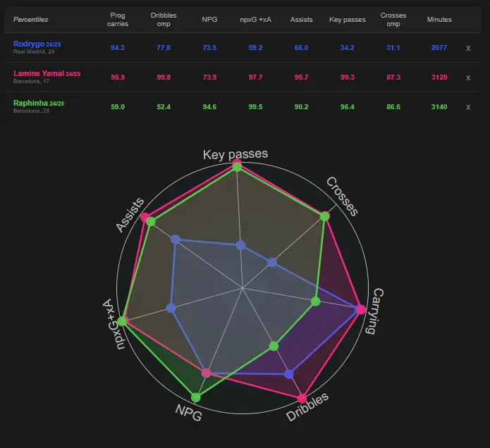This screenshot has width=490, height=448.
Task: Sort by NPG column header
Action: [x=209, y=19]
